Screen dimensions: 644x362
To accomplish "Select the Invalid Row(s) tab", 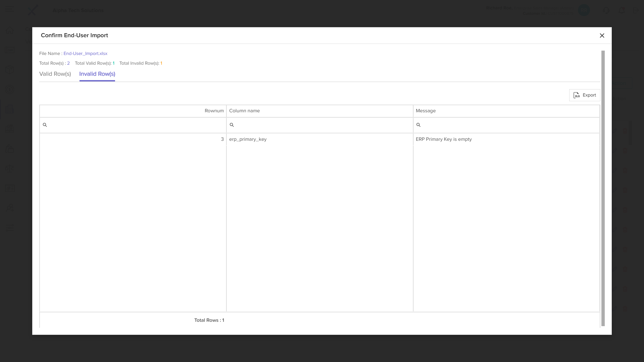I will 97,74.
